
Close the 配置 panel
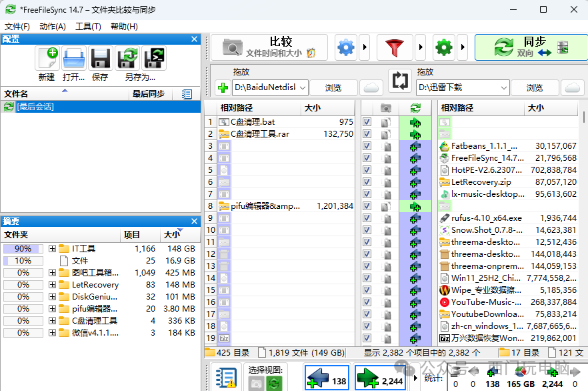click(194, 39)
